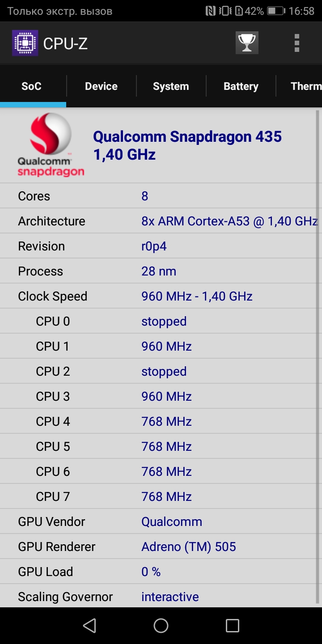The width and height of the screenshot is (322, 644).
Task: Tap the NFC icon in status bar
Action: click(210, 11)
